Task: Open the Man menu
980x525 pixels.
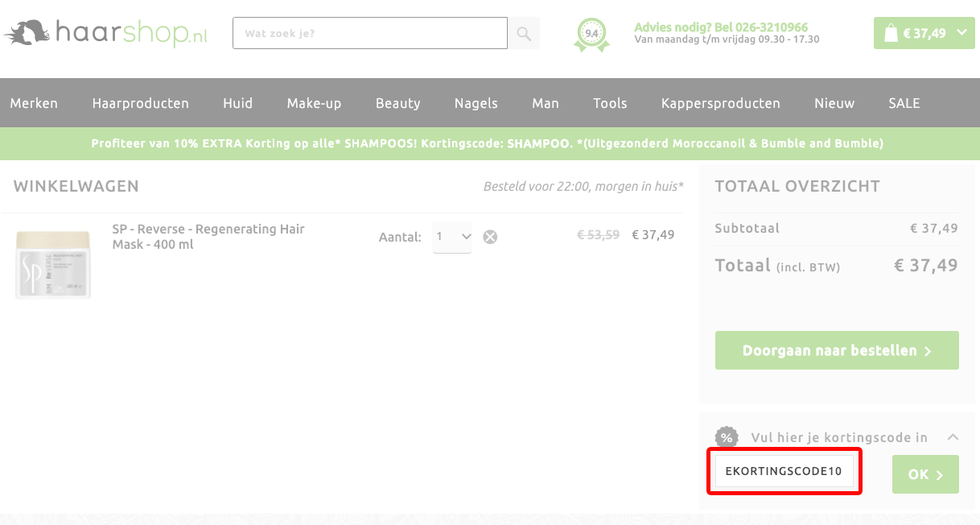Action: (x=546, y=103)
